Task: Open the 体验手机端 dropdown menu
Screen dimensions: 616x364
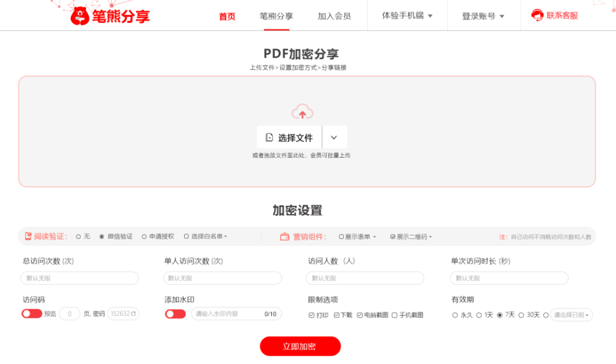Action: [407, 16]
